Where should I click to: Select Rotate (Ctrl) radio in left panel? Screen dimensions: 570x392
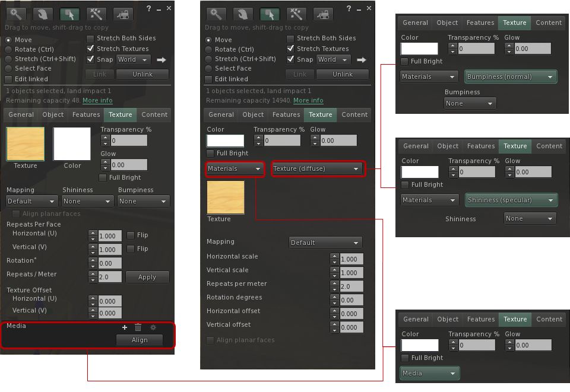click(x=8, y=50)
